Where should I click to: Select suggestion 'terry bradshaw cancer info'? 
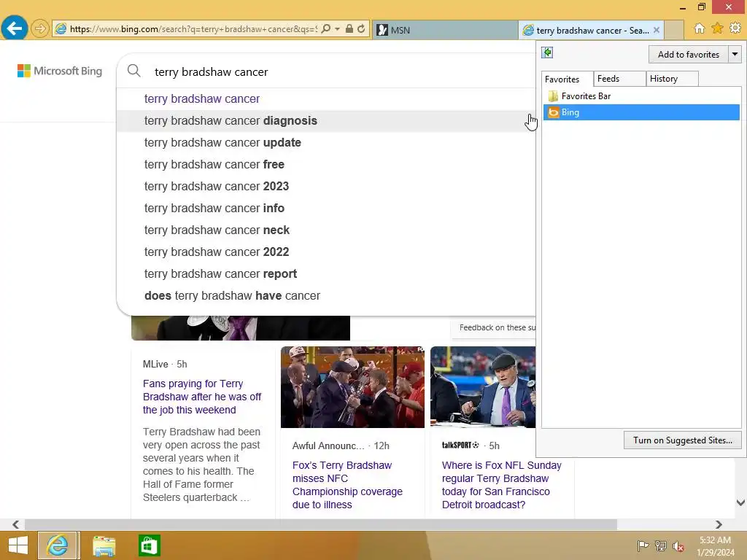pos(326,208)
